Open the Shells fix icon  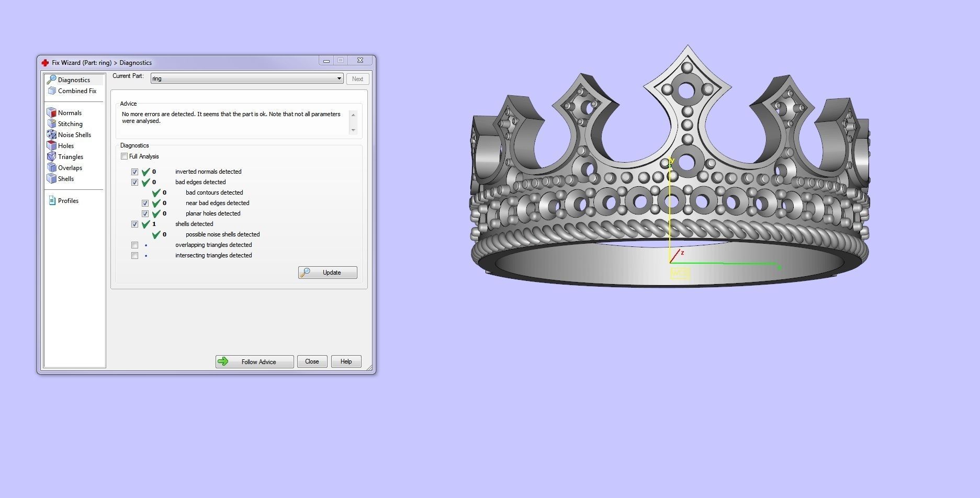(51, 178)
